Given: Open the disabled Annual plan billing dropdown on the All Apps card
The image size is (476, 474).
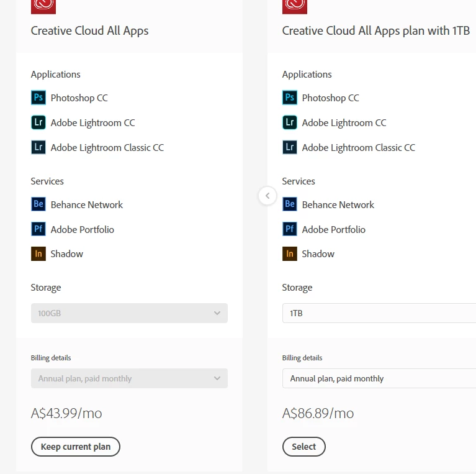Looking at the screenshot, I should [x=129, y=378].
